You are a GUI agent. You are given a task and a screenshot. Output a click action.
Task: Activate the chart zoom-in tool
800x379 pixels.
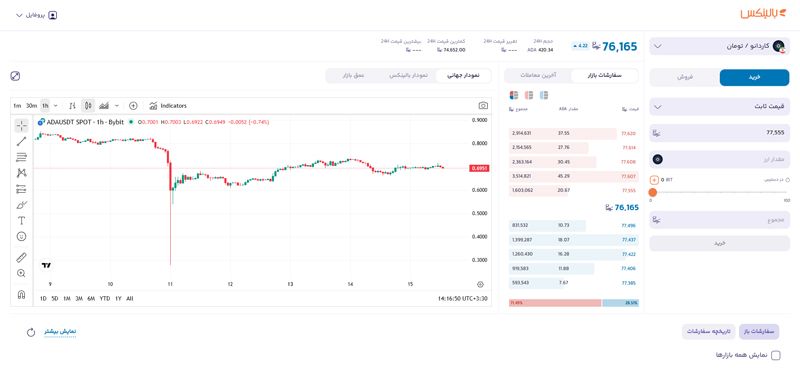click(x=21, y=273)
